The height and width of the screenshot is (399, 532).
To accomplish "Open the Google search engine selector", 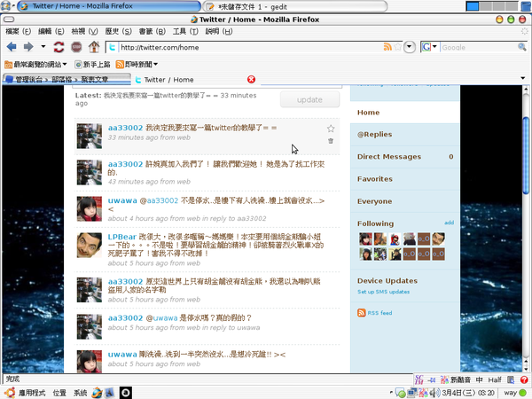I will click(429, 47).
